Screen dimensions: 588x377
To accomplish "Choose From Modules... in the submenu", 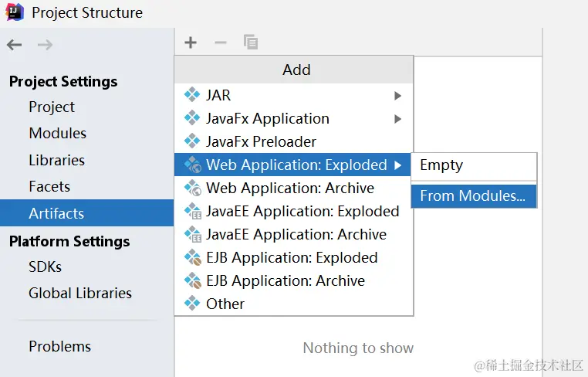I will coord(474,196).
